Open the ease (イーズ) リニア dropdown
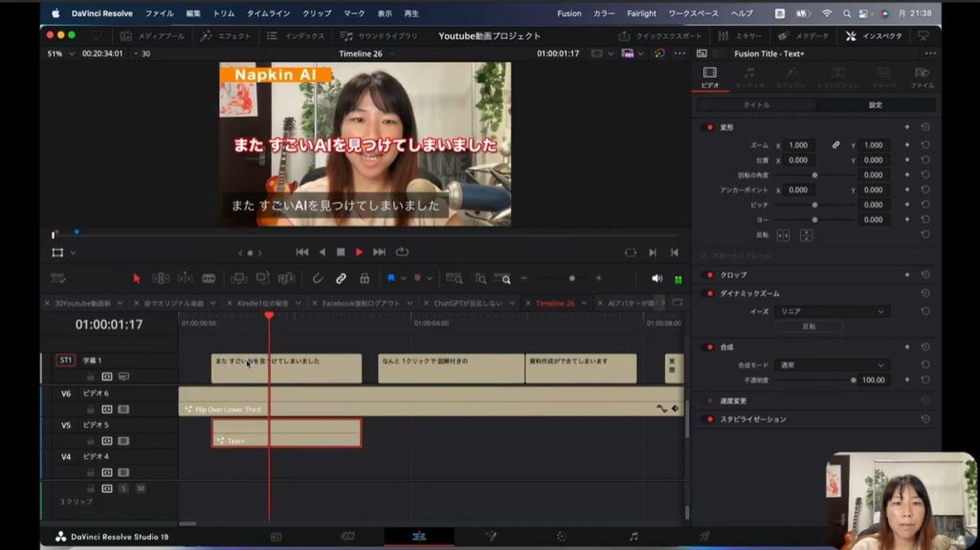 click(834, 311)
